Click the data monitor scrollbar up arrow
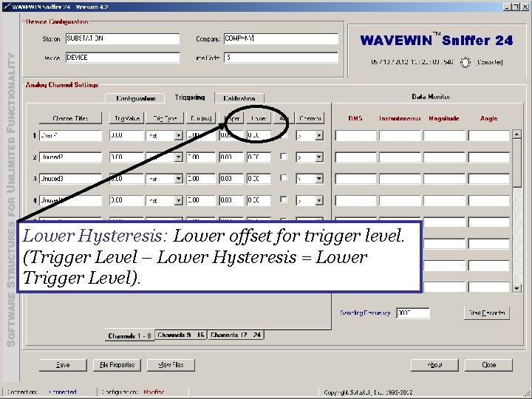Viewport: 532px width, 399px height. [x=516, y=134]
